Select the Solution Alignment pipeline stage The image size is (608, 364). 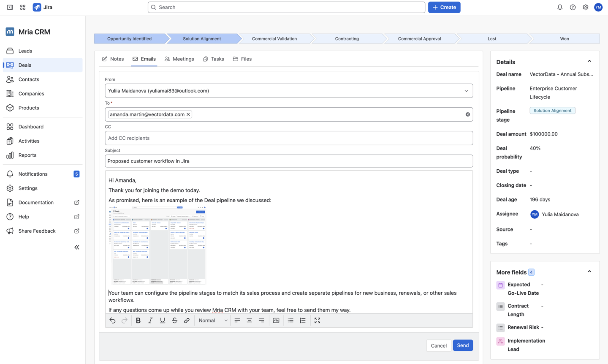point(202,39)
